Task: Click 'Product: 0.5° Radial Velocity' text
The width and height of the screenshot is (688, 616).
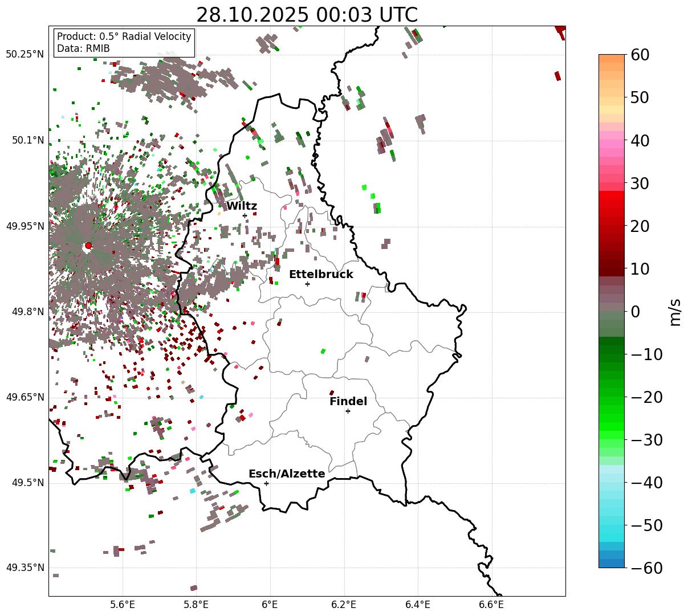Action: pos(124,36)
